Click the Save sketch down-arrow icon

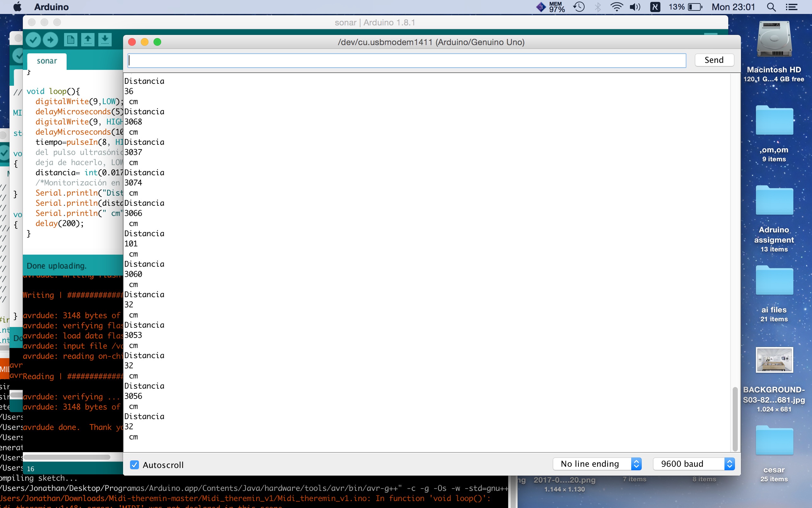click(x=105, y=40)
